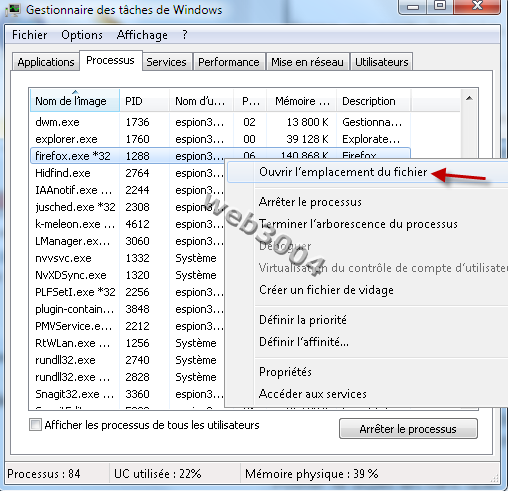Open the Performance tab

point(229,62)
